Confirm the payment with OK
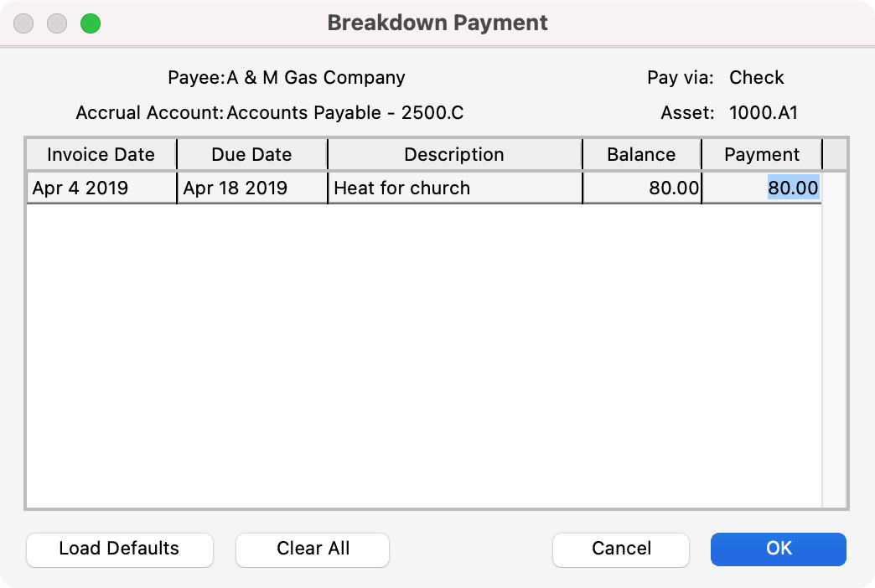Viewport: 875px width, 588px height. point(779,549)
